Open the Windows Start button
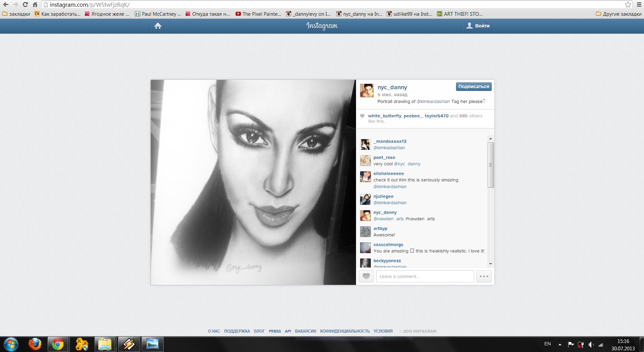The height and width of the screenshot is (352, 644). (x=10, y=344)
